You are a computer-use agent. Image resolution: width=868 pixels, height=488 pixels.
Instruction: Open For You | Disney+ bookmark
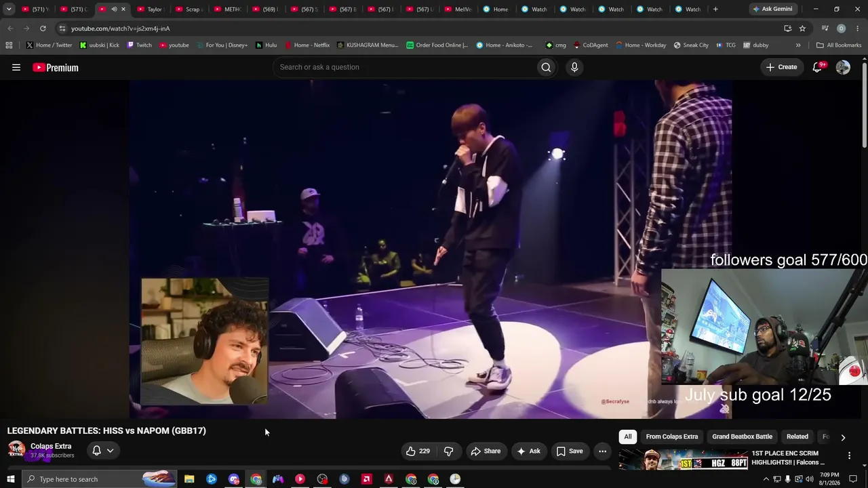coord(222,45)
